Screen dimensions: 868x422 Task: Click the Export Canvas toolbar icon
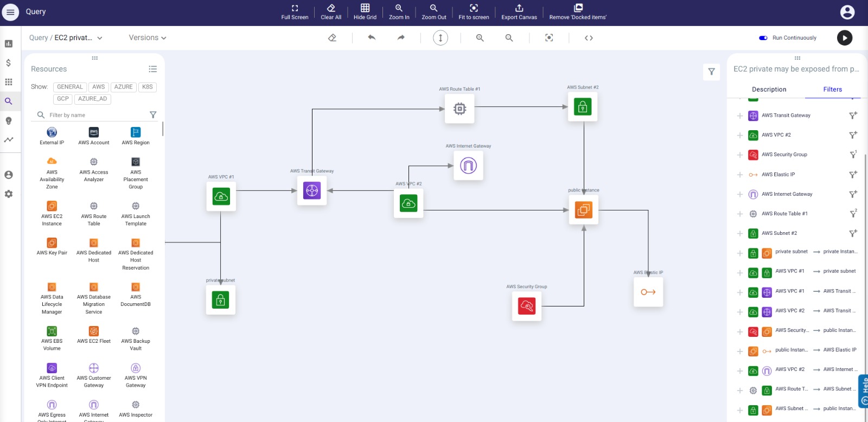519,8
